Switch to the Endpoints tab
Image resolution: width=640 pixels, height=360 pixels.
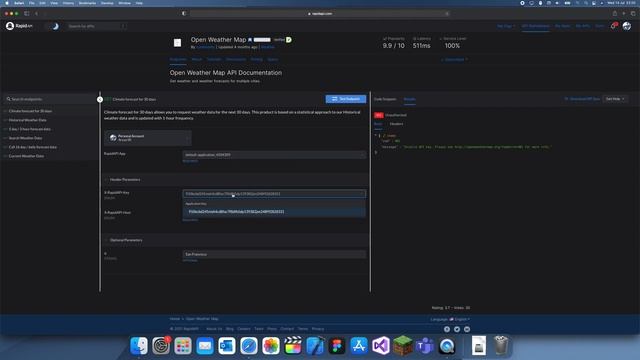coord(178,59)
